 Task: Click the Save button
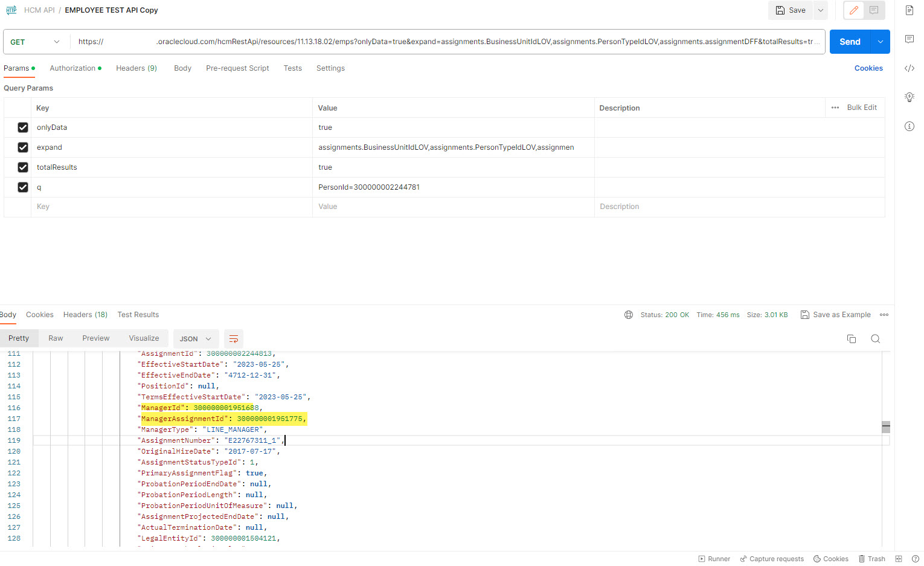pyautogui.click(x=791, y=10)
